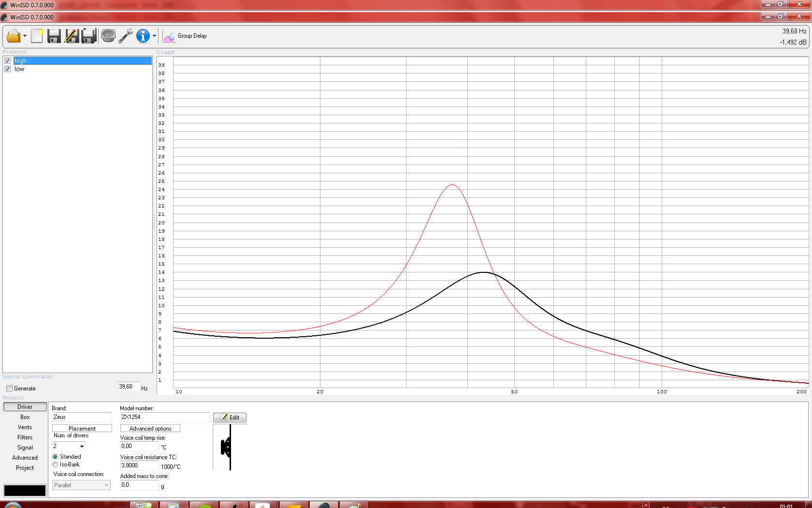Open a project with the folder icon
This screenshot has height=508, width=812.
point(13,36)
